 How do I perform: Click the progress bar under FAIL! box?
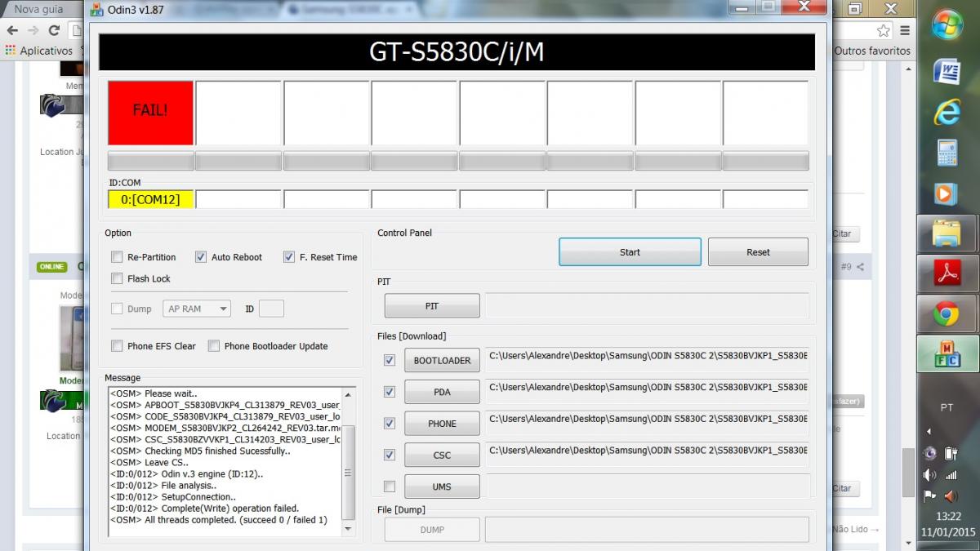151,161
